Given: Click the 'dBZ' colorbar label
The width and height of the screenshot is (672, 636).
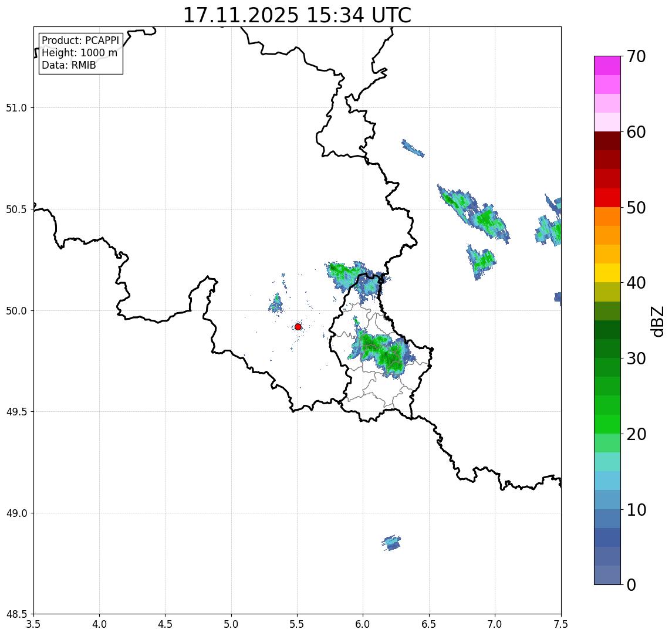Looking at the screenshot, I should pos(657,322).
